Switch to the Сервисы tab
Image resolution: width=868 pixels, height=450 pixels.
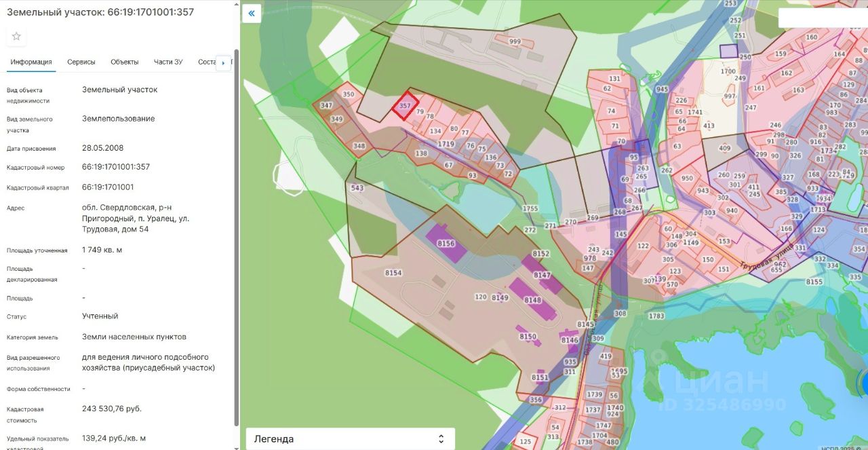tap(81, 62)
